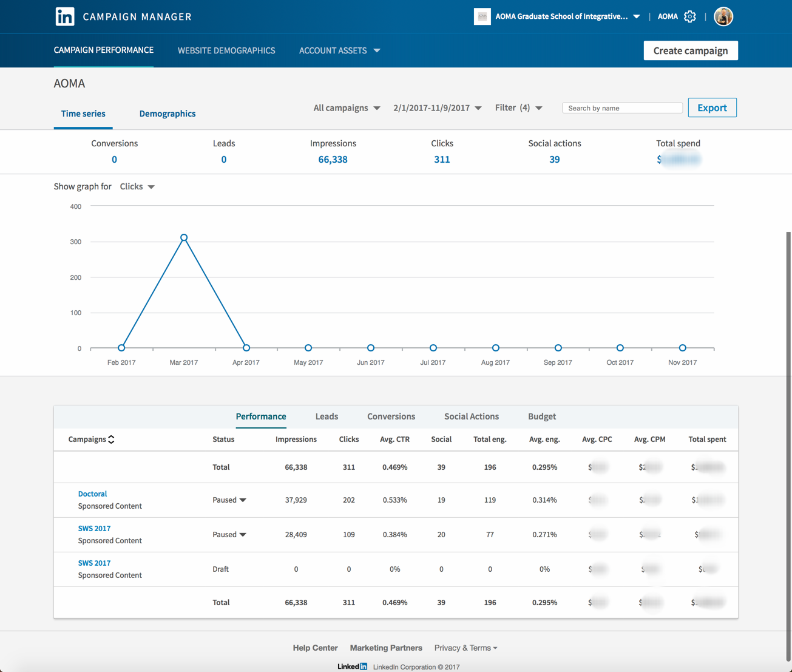Select the Jul 2017 chart data point
This screenshot has width=792, height=672.
[433, 348]
